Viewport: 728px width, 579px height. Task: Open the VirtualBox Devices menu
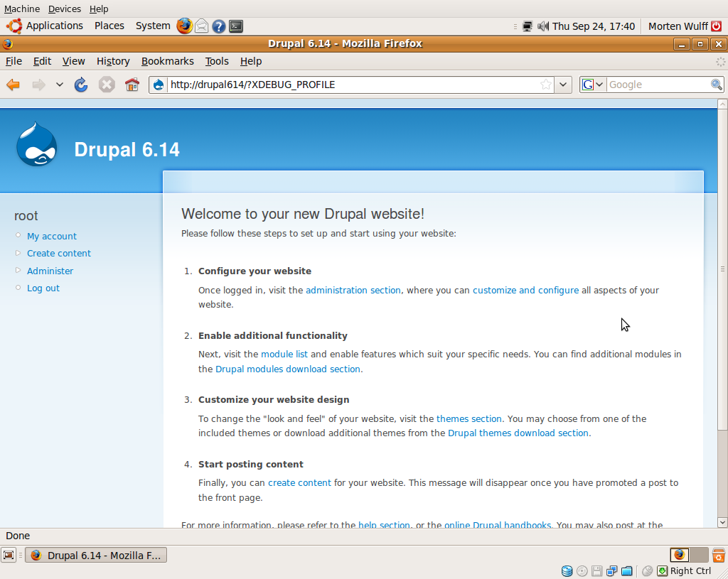tap(65, 9)
